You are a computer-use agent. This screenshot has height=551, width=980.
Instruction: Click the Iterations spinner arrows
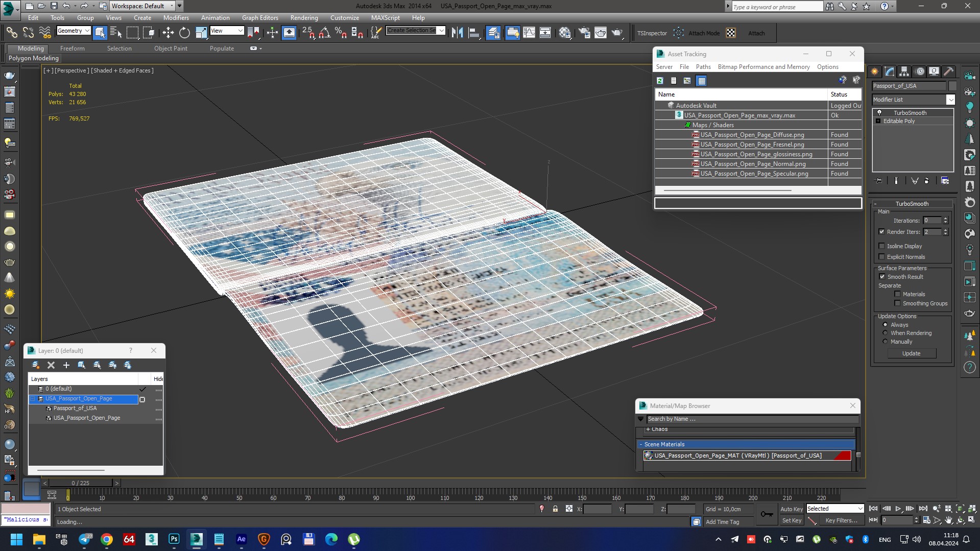tap(945, 221)
